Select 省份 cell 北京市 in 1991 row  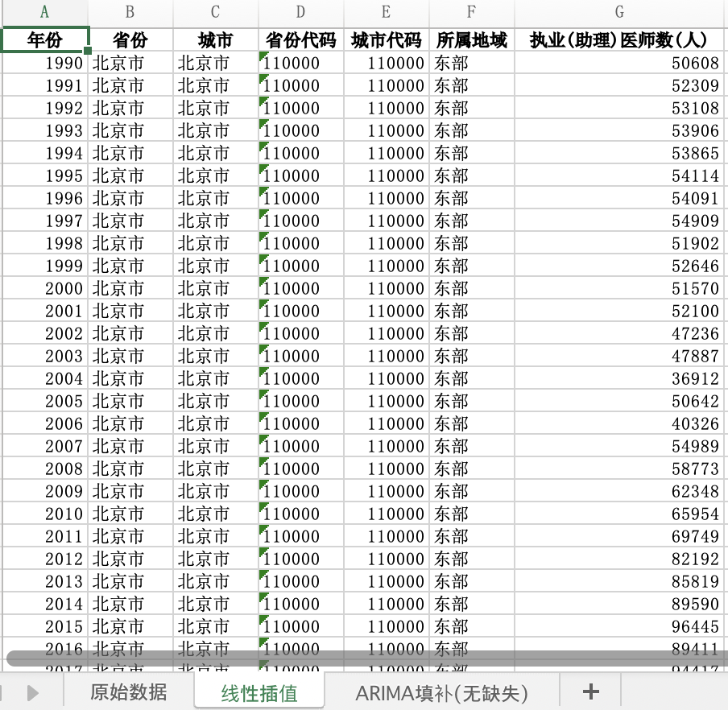[130, 86]
